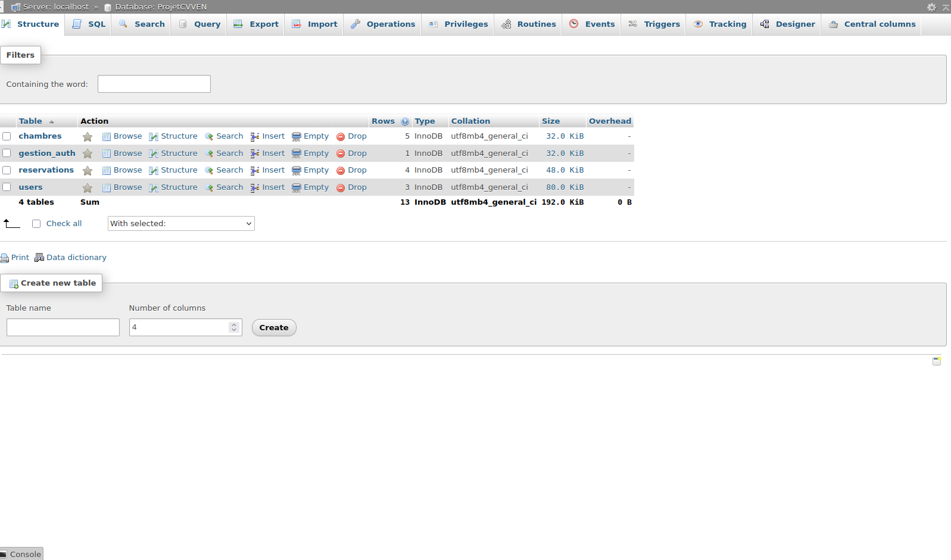Image resolution: width=951 pixels, height=560 pixels.
Task: Open the Export tab
Action: tap(256, 24)
